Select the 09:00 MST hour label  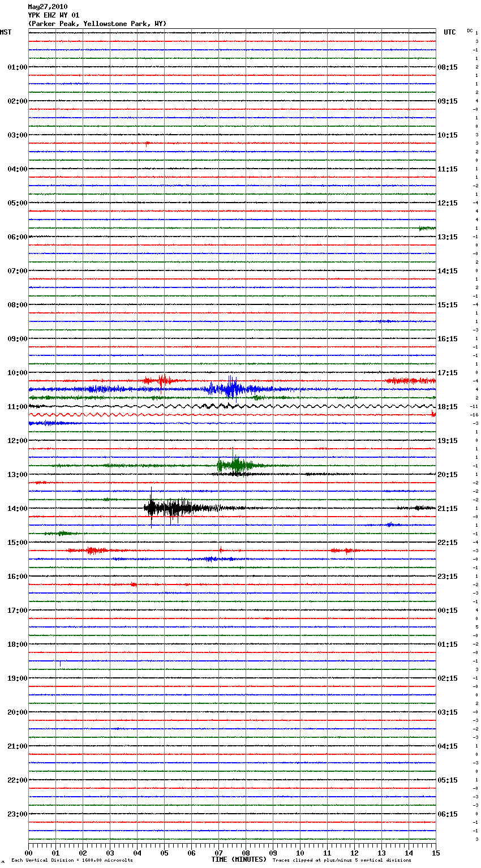(17, 339)
